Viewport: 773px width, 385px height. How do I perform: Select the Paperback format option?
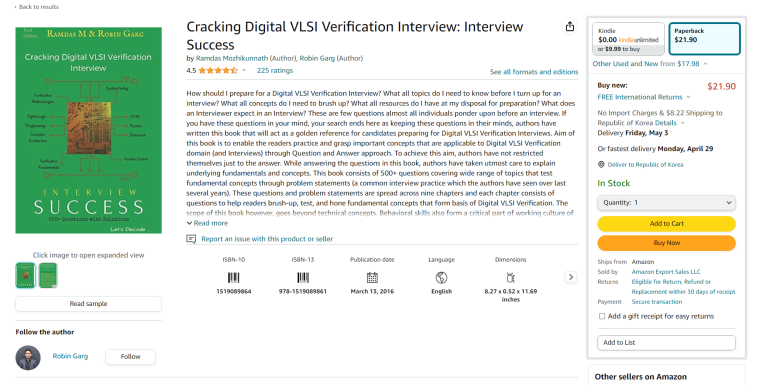pos(704,39)
